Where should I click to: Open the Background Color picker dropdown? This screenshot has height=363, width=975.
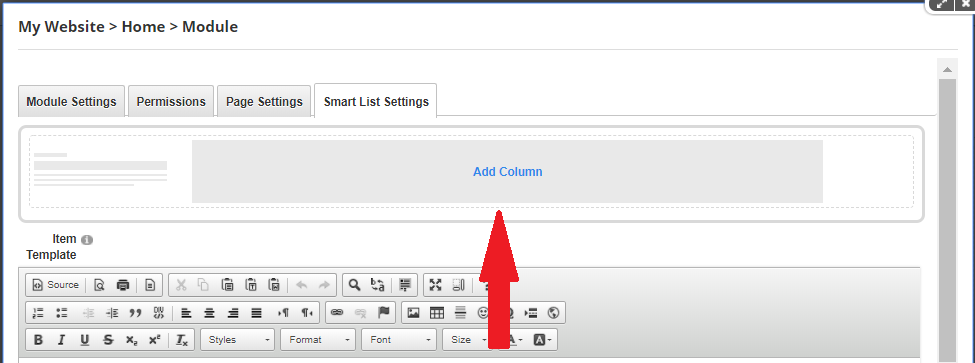pyautogui.click(x=542, y=340)
